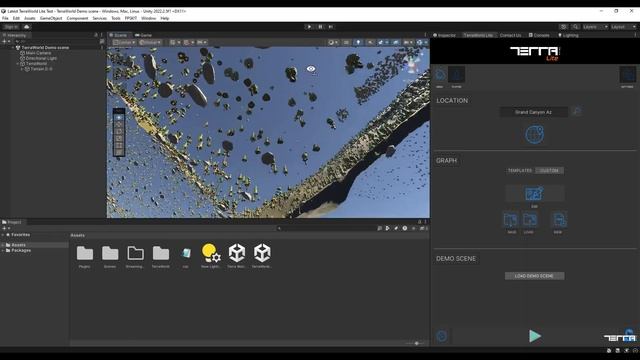Click the global search magnifier icon
This screenshot has width=640, height=360.
tap(575, 27)
